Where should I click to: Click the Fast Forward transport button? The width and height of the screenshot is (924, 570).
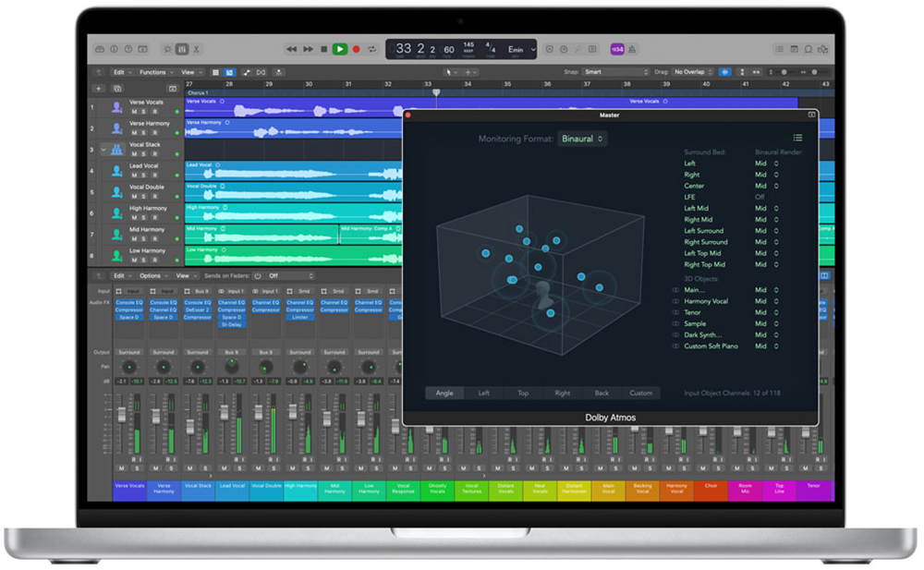tap(309, 50)
